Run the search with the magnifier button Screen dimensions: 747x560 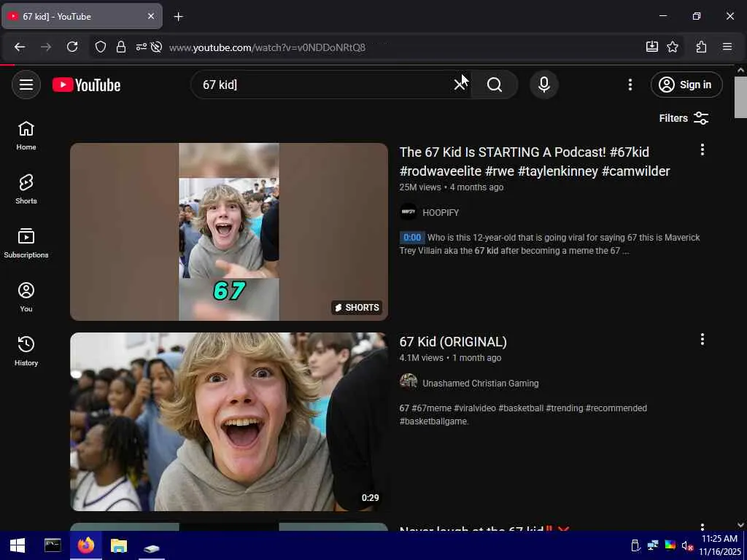[495, 85]
